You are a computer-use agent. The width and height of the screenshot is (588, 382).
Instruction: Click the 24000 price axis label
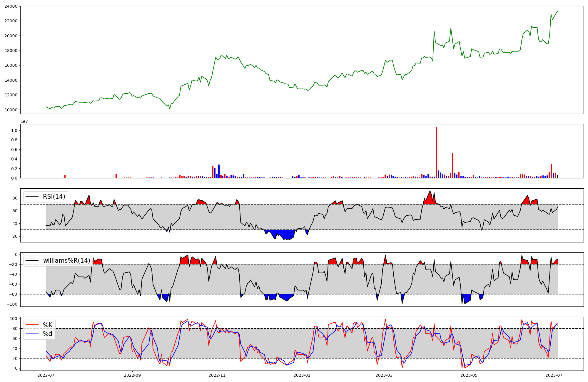pyautogui.click(x=11, y=6)
